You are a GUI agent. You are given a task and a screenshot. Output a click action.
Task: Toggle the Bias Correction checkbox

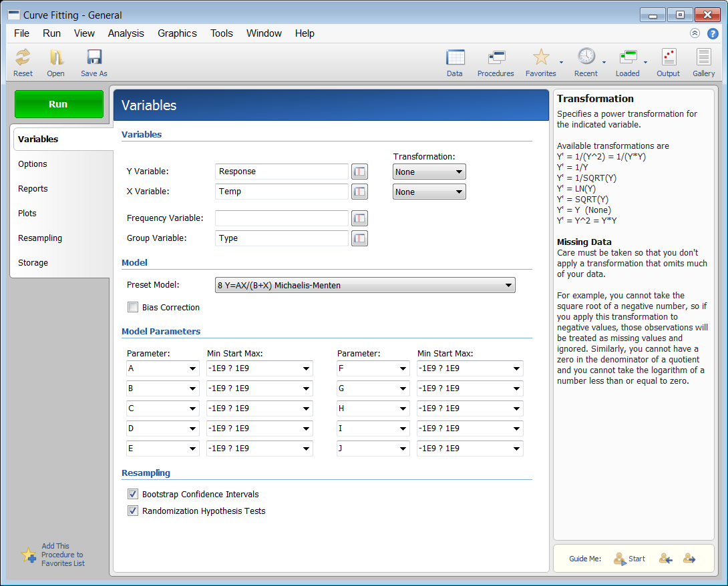134,307
